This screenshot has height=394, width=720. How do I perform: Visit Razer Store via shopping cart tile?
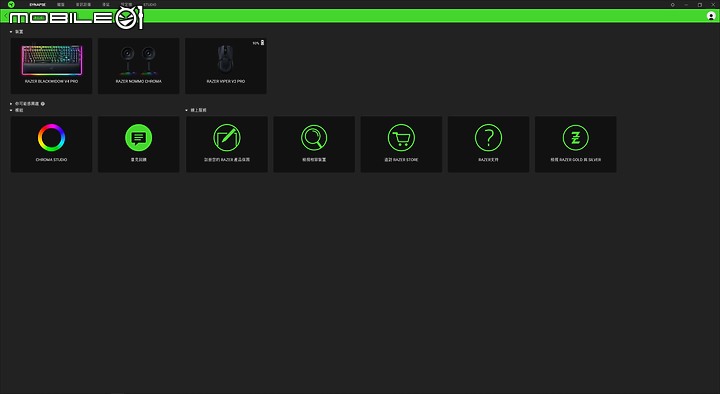(401, 144)
